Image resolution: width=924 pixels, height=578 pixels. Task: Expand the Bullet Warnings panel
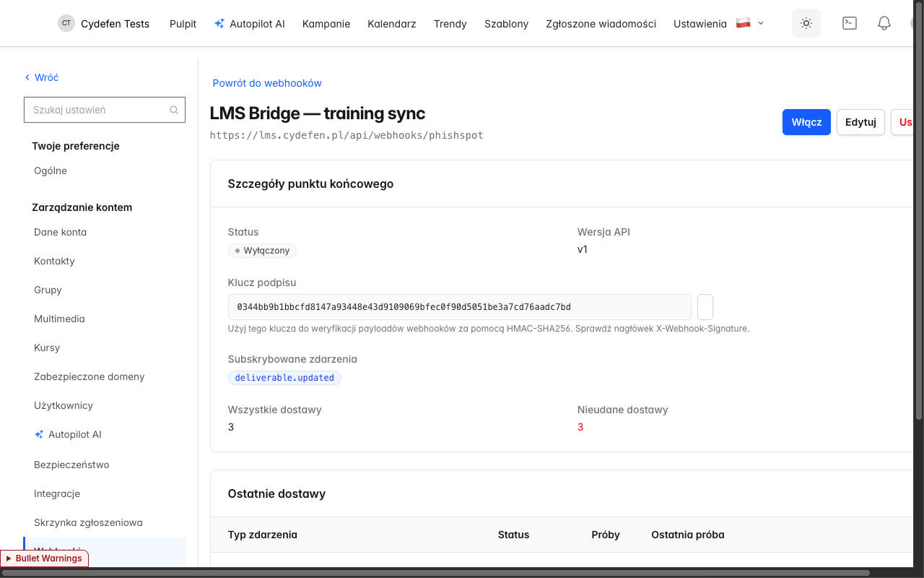tap(43, 558)
